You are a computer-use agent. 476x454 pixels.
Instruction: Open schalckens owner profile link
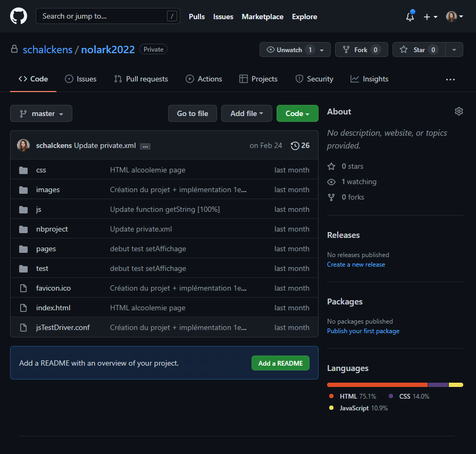pos(48,49)
